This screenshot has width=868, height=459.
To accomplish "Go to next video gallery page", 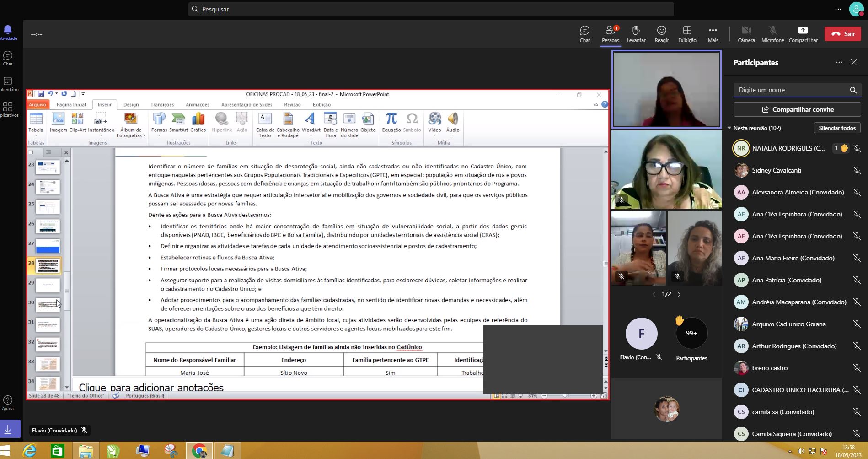I will 679,294.
